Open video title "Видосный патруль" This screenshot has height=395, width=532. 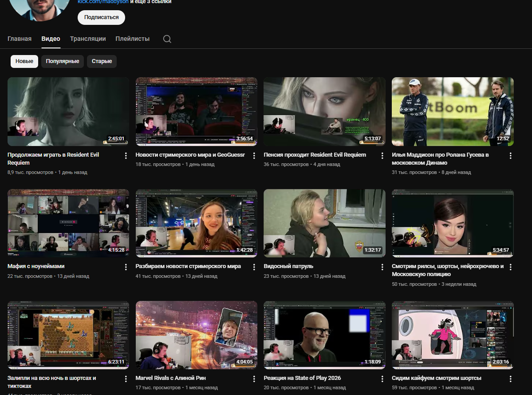288,266
